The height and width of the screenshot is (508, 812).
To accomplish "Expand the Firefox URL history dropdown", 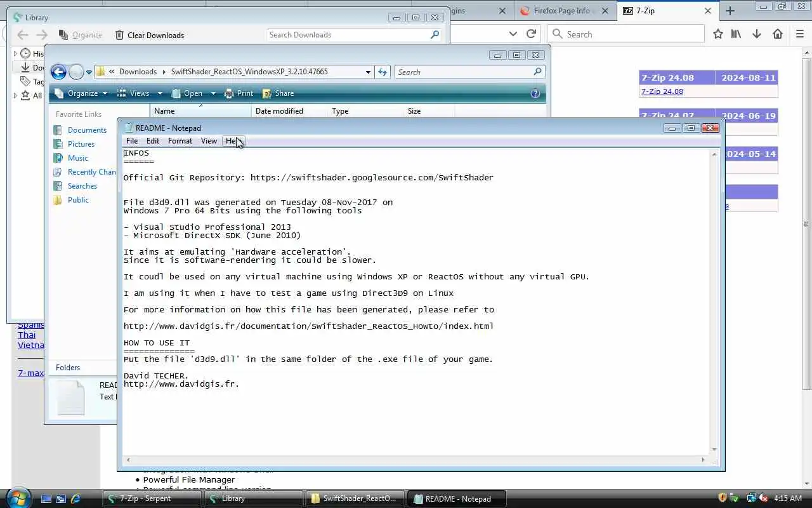I will 513,34.
